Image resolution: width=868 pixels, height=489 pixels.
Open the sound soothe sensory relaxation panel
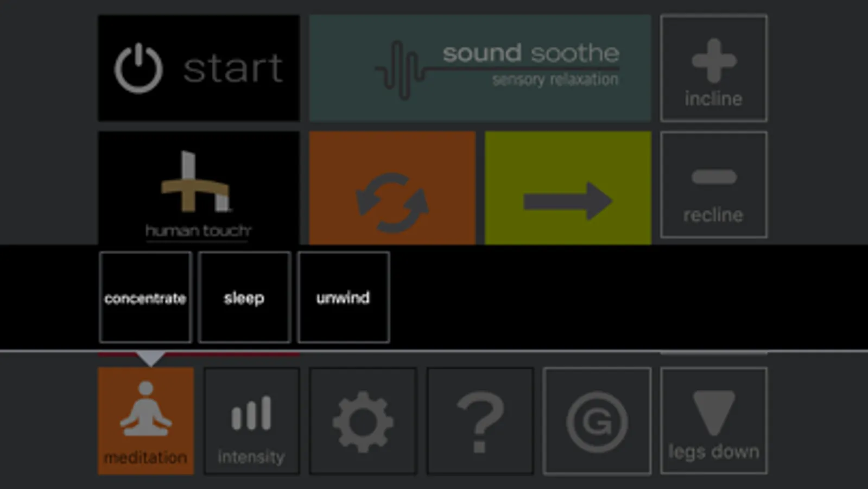480,68
